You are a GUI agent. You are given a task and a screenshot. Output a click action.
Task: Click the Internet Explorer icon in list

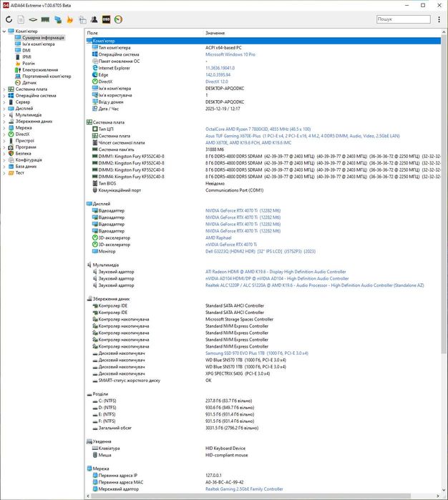[x=94, y=68]
